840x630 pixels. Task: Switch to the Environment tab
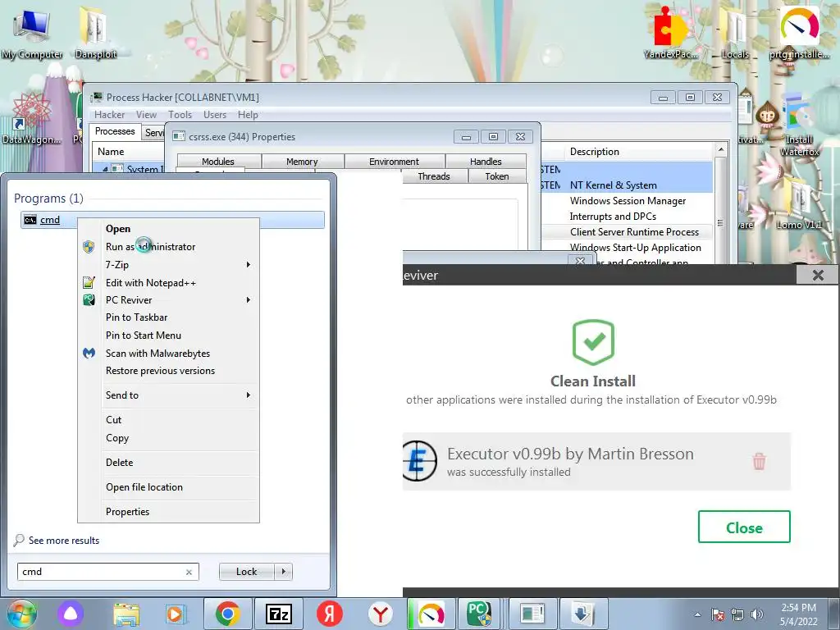coord(395,162)
